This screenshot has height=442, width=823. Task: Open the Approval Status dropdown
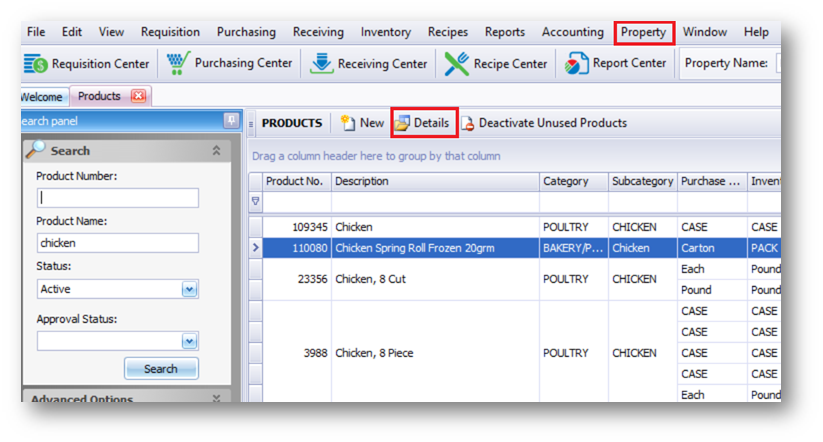[189, 341]
